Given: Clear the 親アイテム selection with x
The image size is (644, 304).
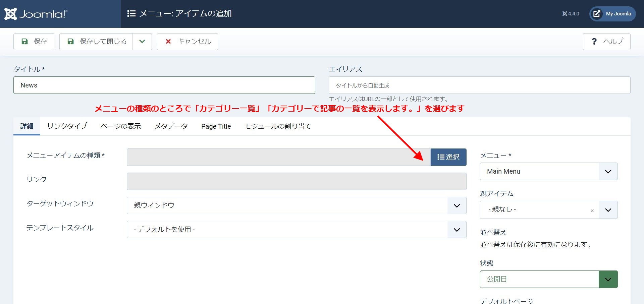Looking at the screenshot, I should [592, 210].
